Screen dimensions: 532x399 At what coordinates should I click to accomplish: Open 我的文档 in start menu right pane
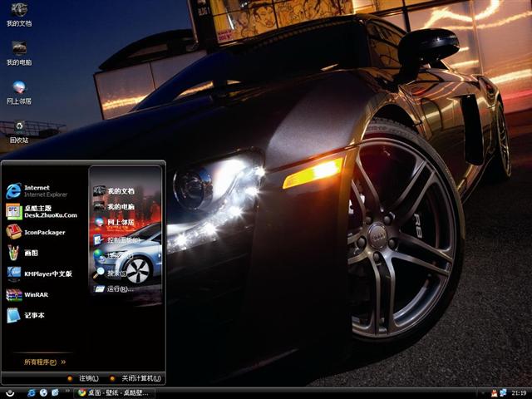(114, 191)
